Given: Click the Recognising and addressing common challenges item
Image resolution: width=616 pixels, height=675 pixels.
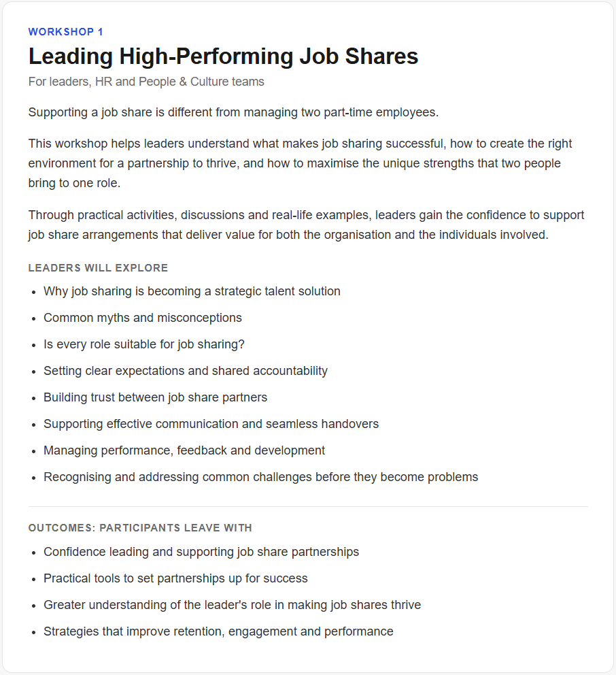Looking at the screenshot, I should [x=260, y=477].
